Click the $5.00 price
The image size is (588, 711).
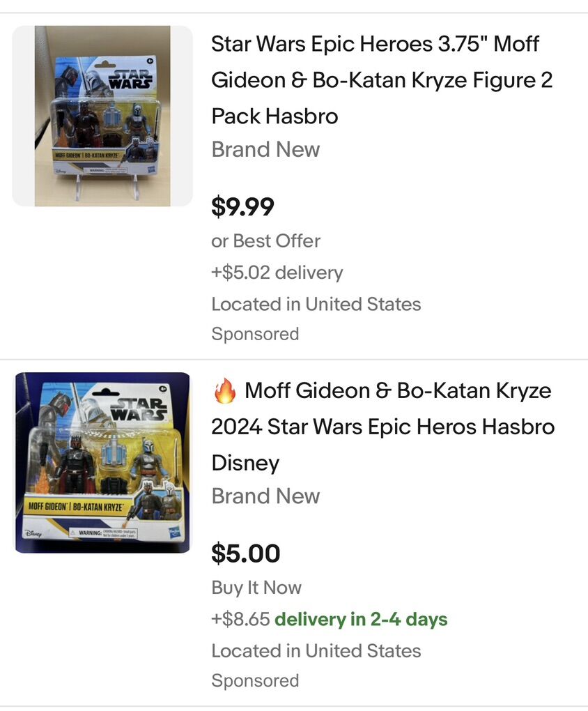click(x=245, y=553)
